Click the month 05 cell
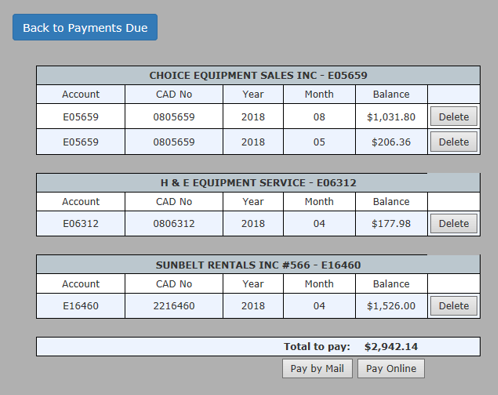The image size is (498, 395). (x=319, y=142)
